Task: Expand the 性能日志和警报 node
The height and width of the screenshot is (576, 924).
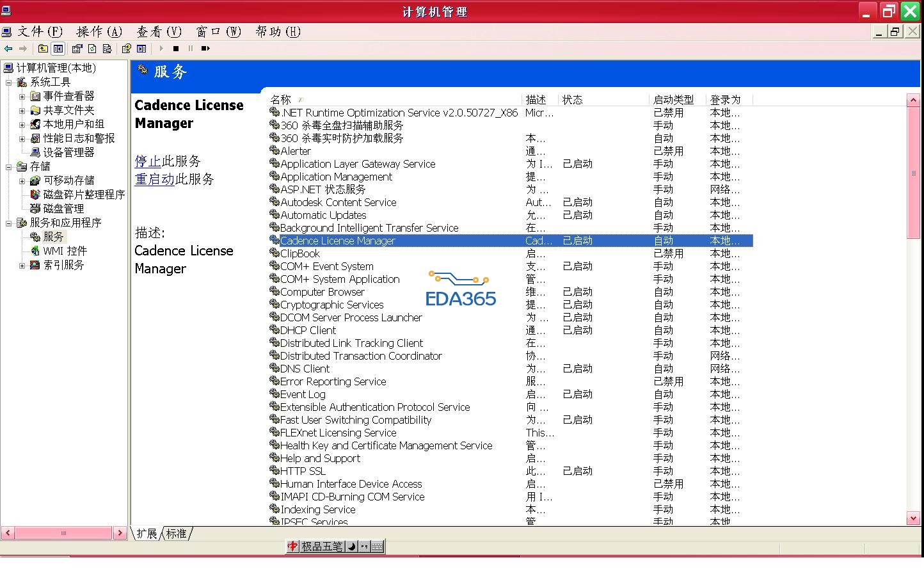Action: coord(22,139)
